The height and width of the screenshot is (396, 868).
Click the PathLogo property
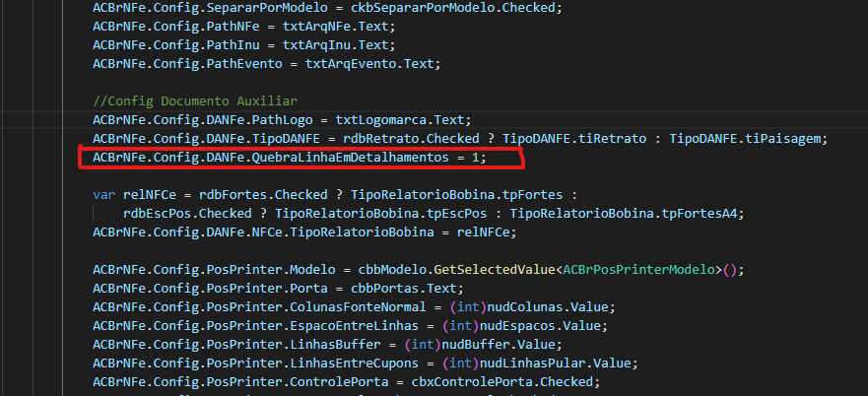click(283, 120)
